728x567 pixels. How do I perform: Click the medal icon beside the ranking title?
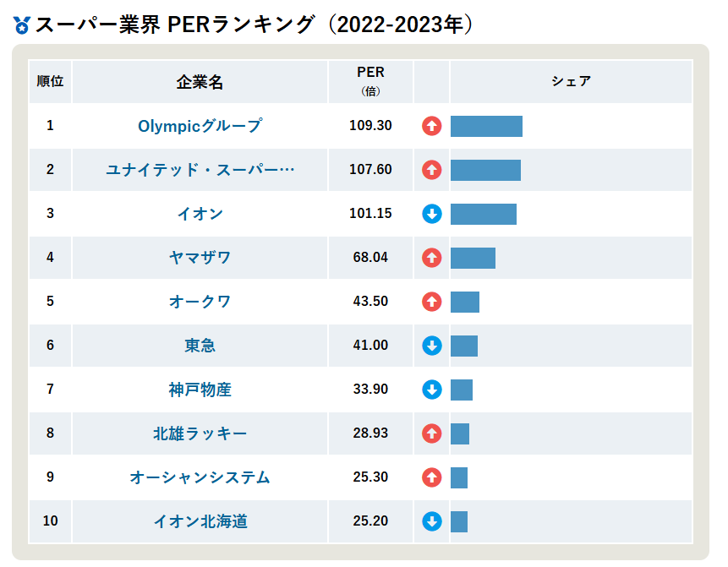point(22,25)
